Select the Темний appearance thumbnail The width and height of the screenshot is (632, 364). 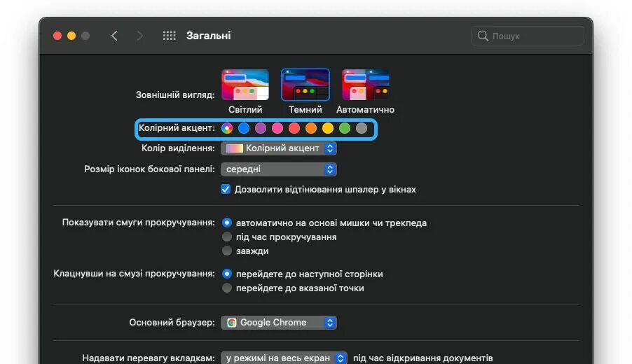click(x=305, y=85)
